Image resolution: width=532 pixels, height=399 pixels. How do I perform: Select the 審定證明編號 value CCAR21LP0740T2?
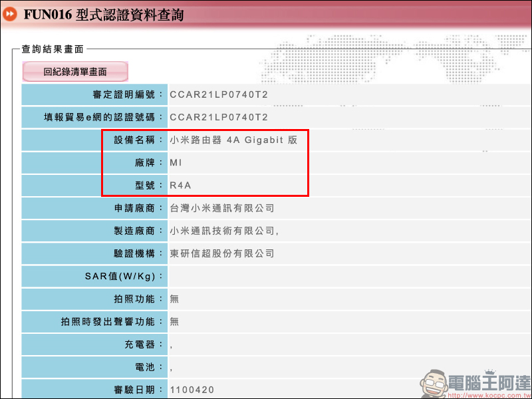tap(219, 94)
